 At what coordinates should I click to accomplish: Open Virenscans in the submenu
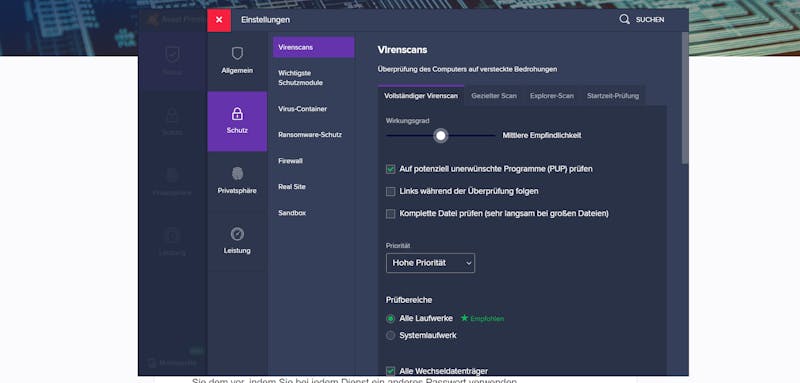point(313,47)
